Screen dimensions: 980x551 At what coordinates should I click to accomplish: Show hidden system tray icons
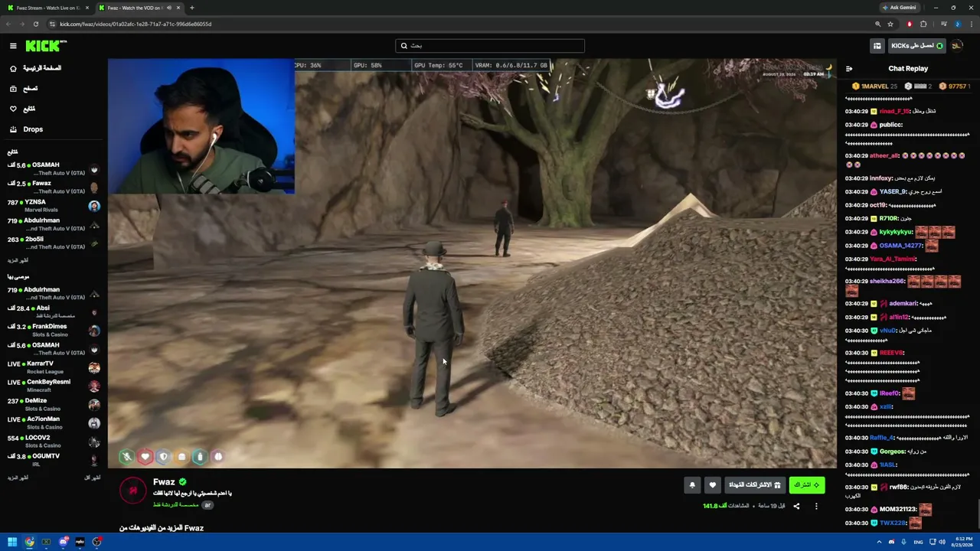878,542
